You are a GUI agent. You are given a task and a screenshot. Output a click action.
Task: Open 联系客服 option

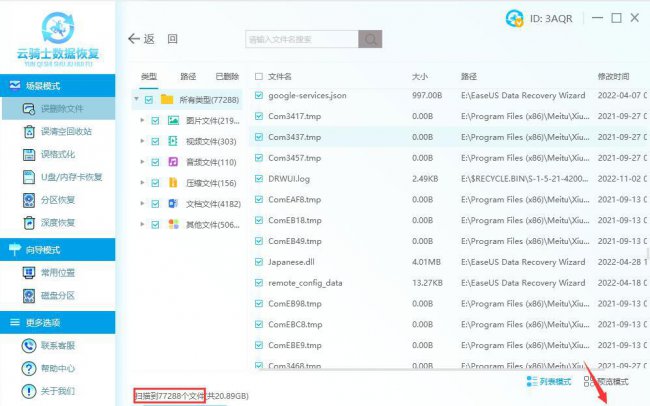[x=49, y=345]
